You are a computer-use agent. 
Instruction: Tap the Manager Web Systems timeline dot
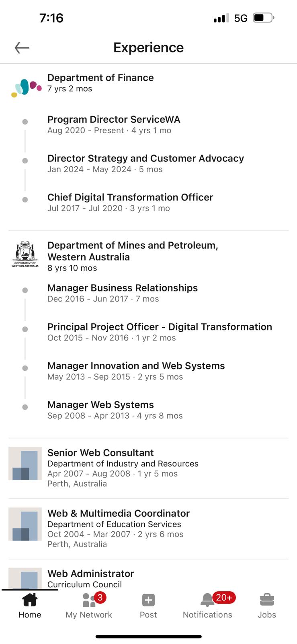coord(25,407)
